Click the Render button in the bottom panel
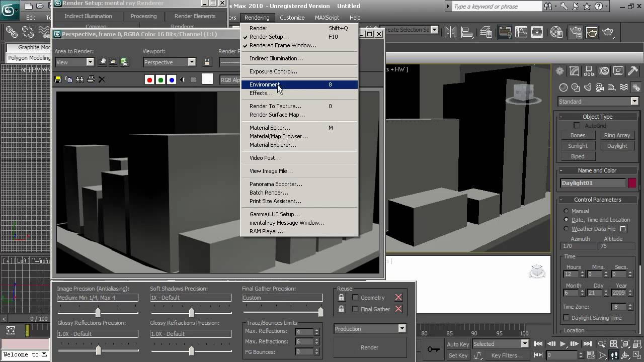The image size is (644, 362). tap(369, 347)
